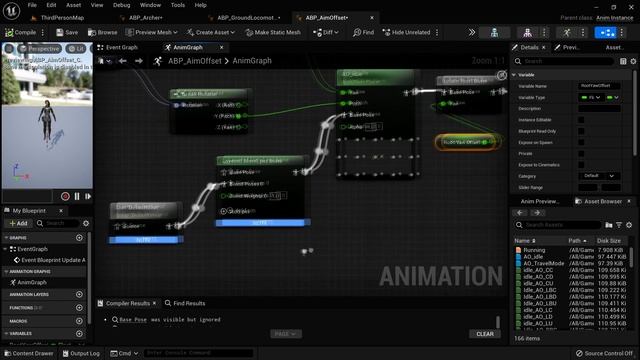Add a new graph with plus icon
This screenshot has width=640, height=360.
click(x=79, y=238)
